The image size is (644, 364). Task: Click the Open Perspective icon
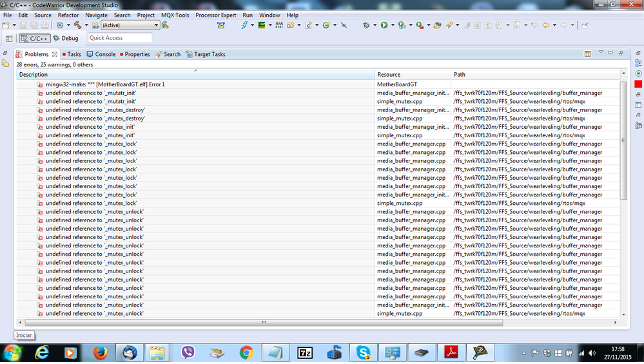pos(10,39)
